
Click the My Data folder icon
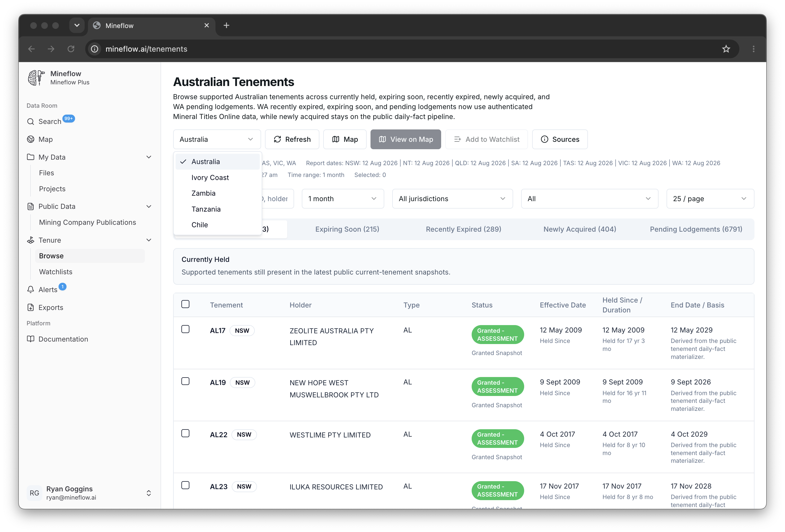click(x=31, y=157)
